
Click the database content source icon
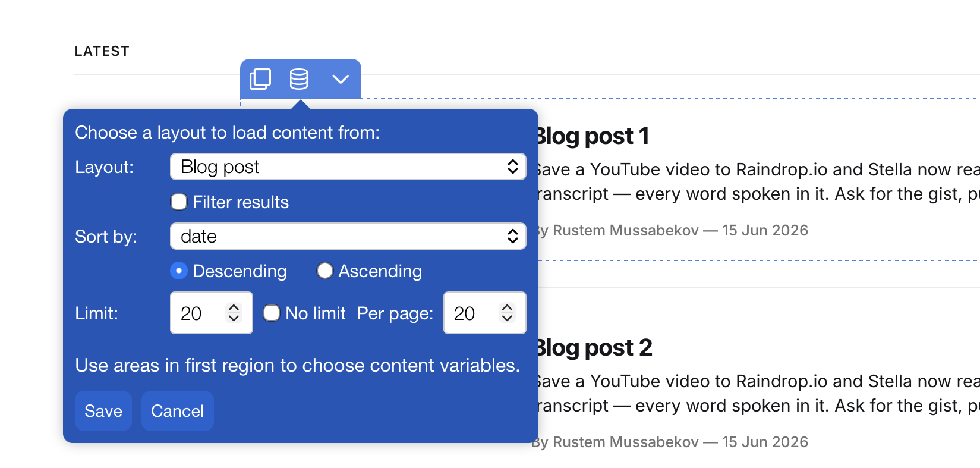click(299, 79)
